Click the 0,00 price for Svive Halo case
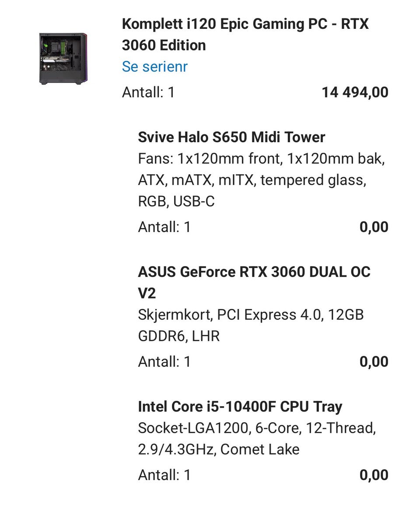Image resolution: width=420 pixels, height=505 pixels. pos(374,227)
